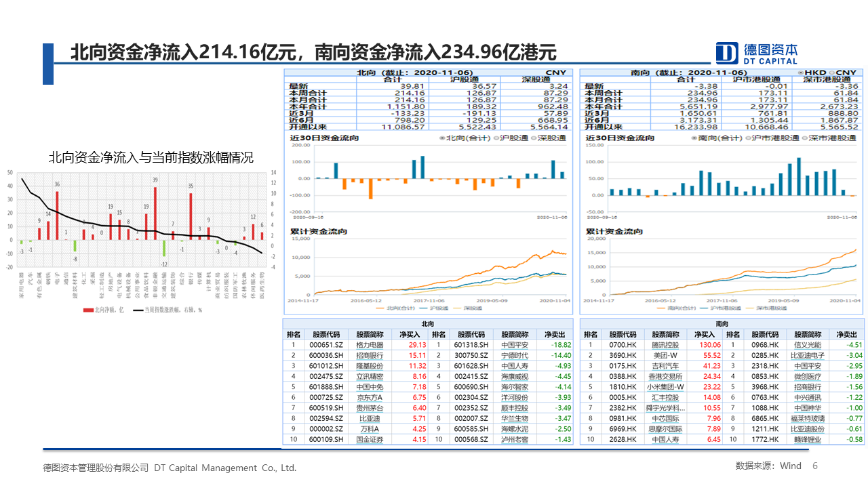Click stock code 002594.SZ
This screenshot has height=488, width=868.
point(327,419)
